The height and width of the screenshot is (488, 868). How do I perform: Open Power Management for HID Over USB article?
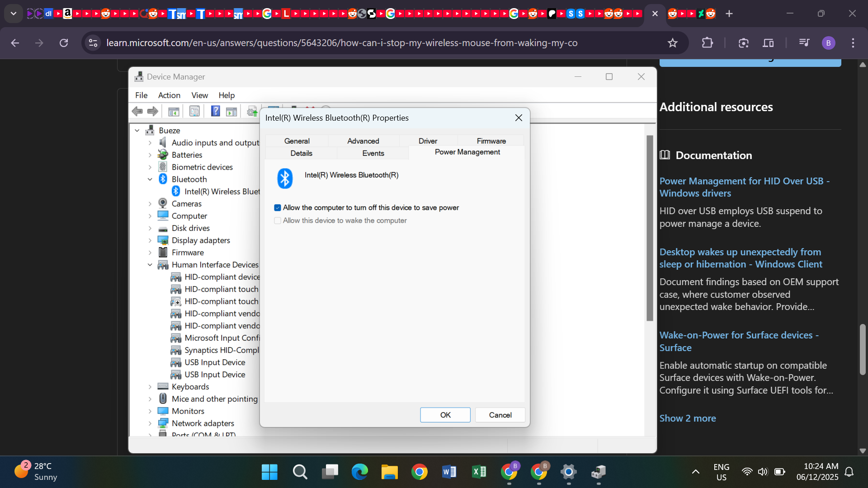point(745,187)
